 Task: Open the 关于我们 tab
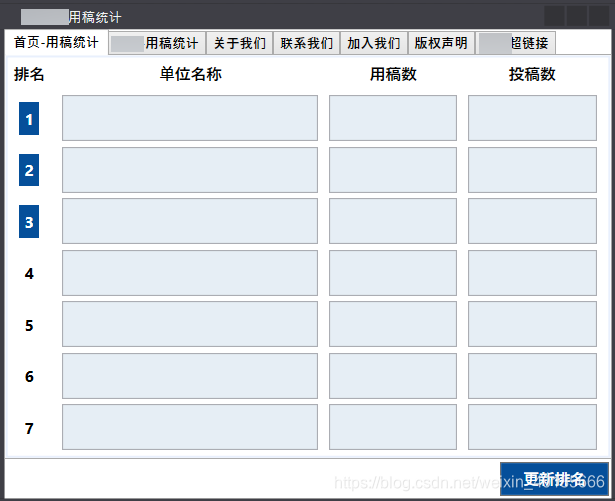(x=240, y=43)
